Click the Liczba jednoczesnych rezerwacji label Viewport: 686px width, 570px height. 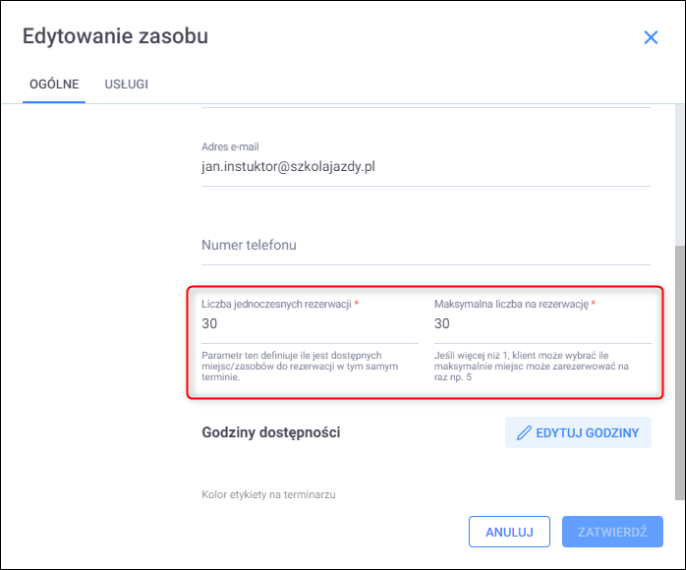point(276,303)
